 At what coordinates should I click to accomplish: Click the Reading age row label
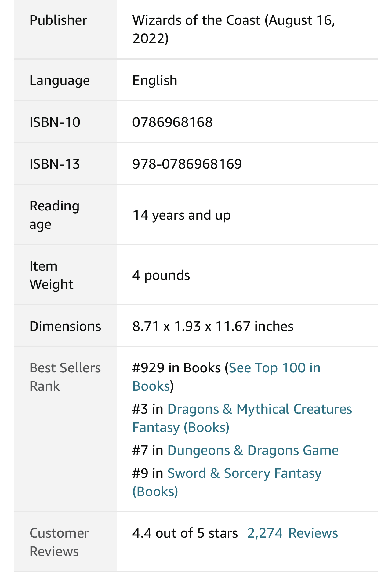coord(54,215)
